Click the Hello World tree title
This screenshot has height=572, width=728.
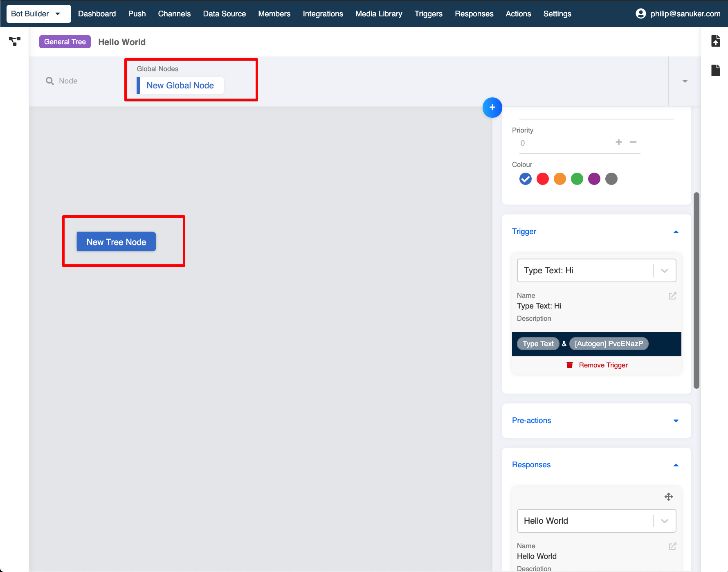122,42
